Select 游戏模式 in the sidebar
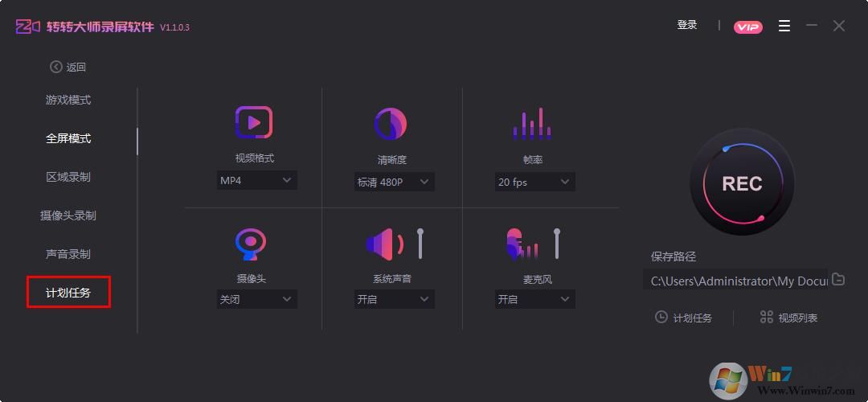This screenshot has height=402, width=868. click(x=68, y=100)
